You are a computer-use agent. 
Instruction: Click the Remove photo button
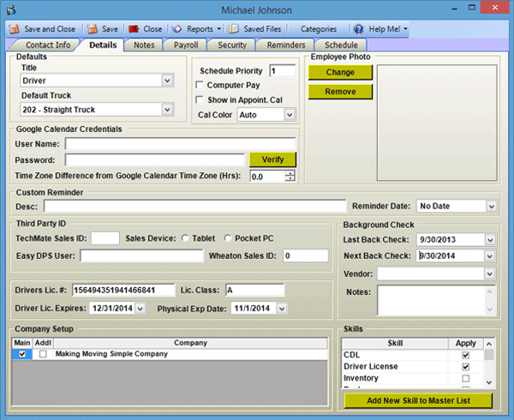[x=340, y=92]
